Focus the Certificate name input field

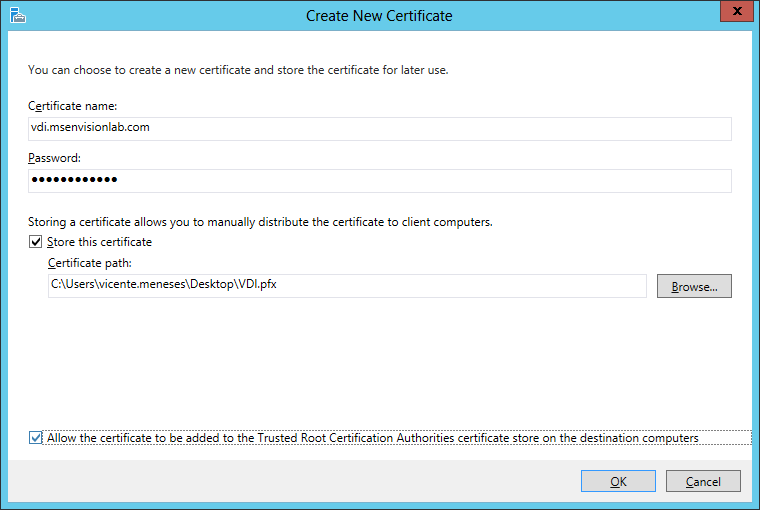click(380, 128)
